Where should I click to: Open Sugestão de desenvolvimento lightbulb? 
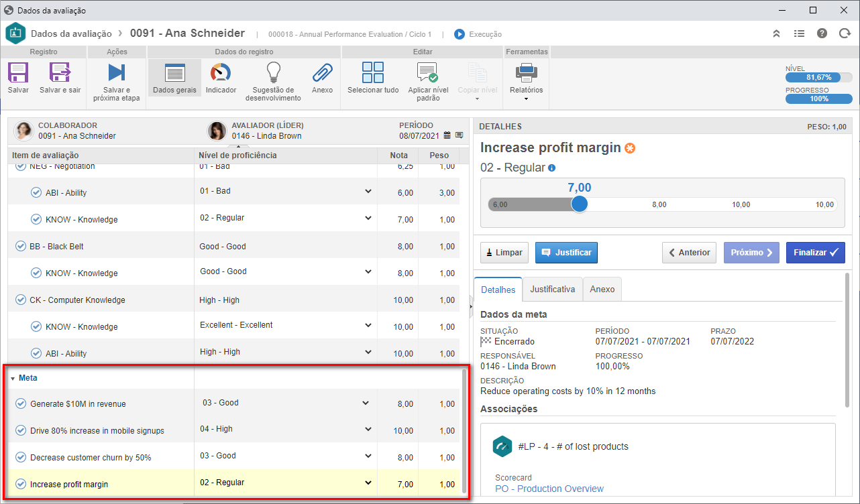point(273,72)
